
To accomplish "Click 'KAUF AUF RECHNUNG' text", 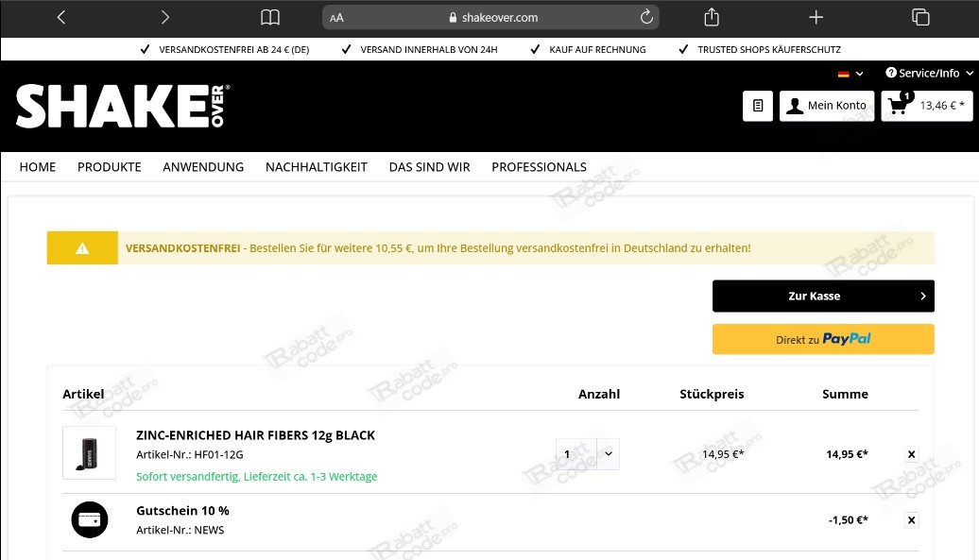I will click(597, 49).
